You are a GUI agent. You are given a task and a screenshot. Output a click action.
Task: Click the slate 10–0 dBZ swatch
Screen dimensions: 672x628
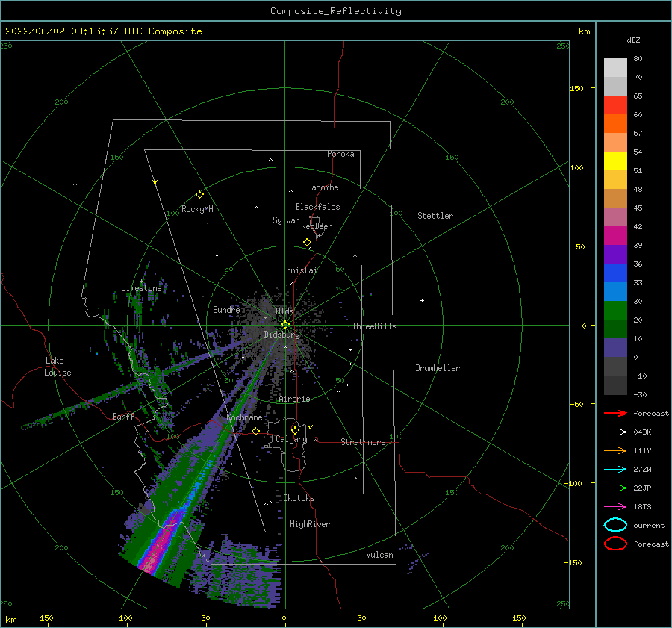pos(615,348)
